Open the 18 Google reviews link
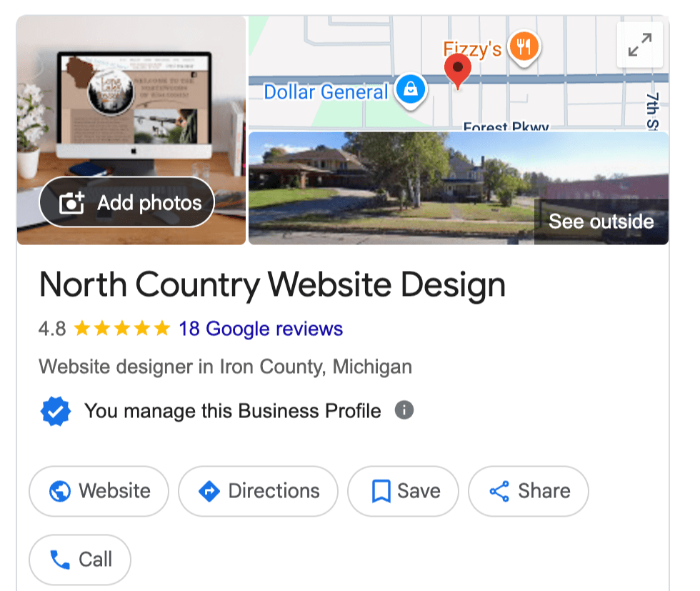The height and width of the screenshot is (591, 700). (x=261, y=329)
